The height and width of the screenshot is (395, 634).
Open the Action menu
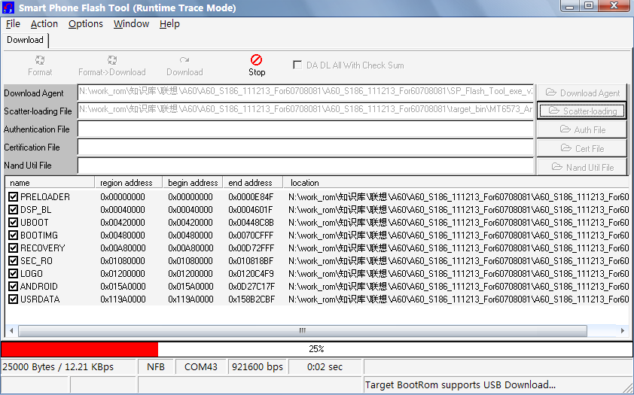click(44, 24)
